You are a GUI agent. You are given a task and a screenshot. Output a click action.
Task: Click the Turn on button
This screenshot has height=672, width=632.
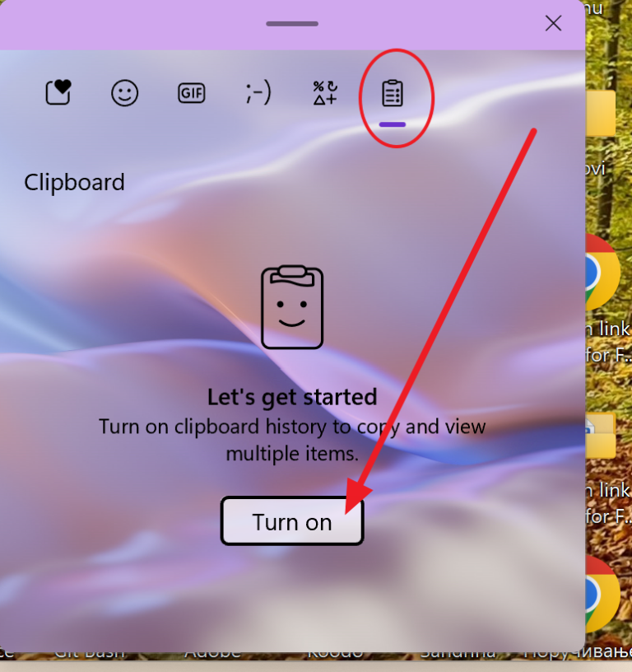tap(292, 521)
